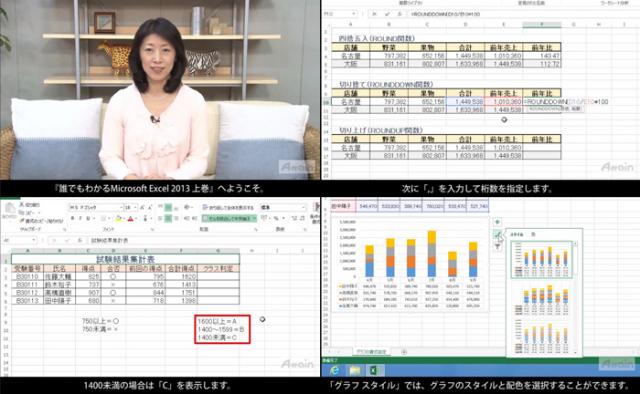Image resolution: width=640 pixels, height=394 pixels.
Task: Click the enter checkmark icon, upper-right formula bar
Action: coord(387,14)
